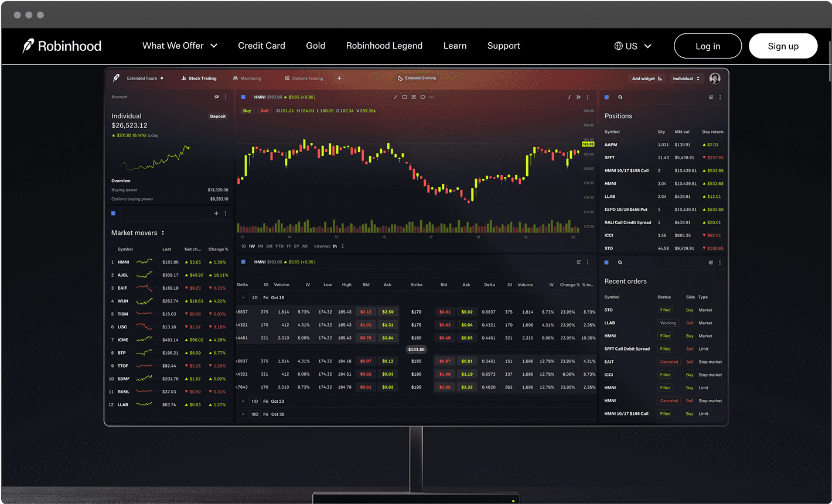Click the search icon in Recent orders widget
The image size is (832, 504).
tap(620, 262)
